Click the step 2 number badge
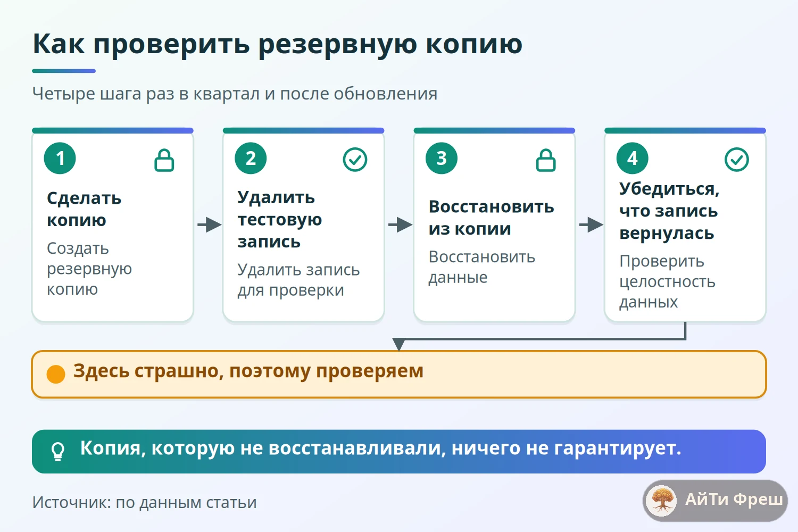 [251, 158]
